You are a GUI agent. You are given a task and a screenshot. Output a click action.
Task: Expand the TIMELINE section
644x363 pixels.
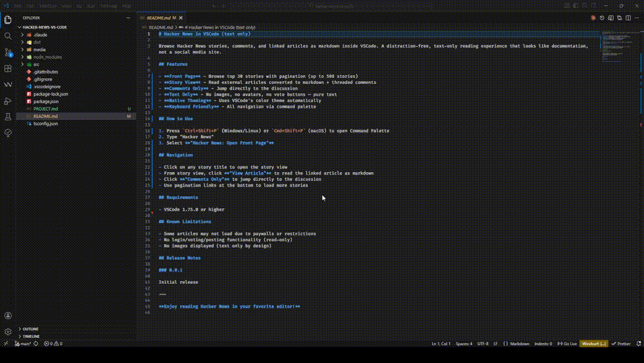(x=76, y=337)
